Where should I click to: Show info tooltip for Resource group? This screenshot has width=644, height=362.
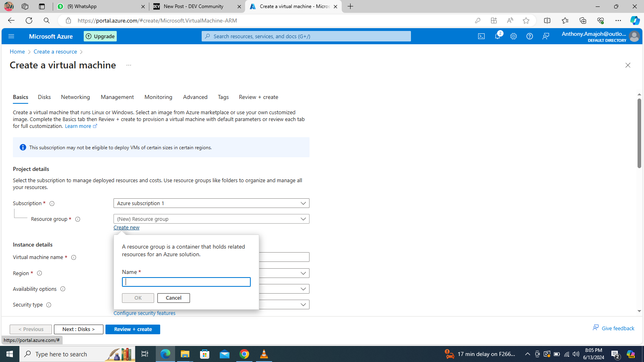[78, 219]
